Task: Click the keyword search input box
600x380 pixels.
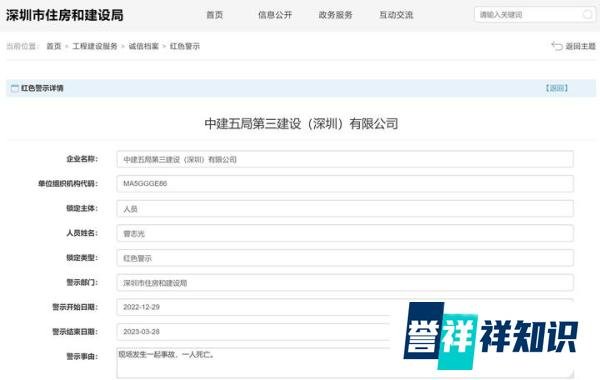Action: pos(535,15)
